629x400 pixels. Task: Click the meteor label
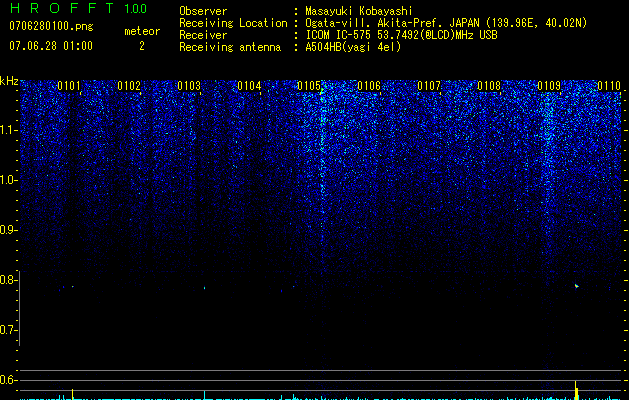(142, 31)
